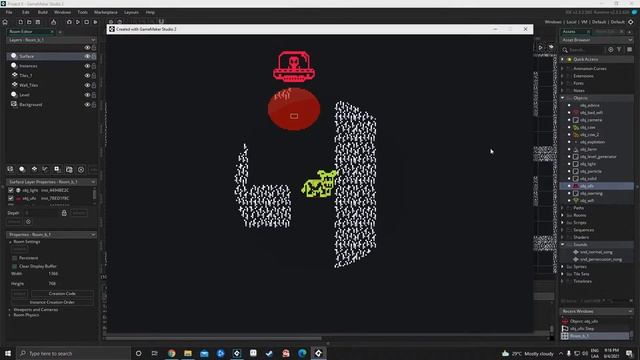Toggle visibility of the Surface layer
Image resolution: width=640 pixels, height=360 pixels.
pyautogui.click(x=87, y=56)
